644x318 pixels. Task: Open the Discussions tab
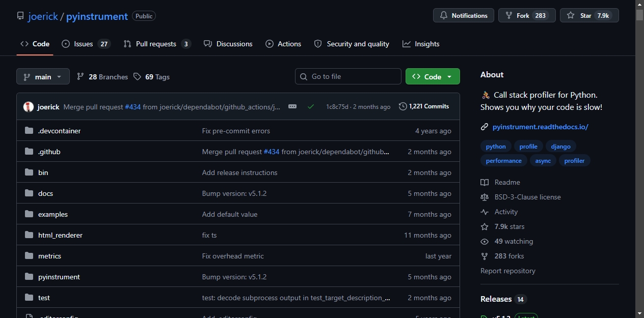coord(228,44)
